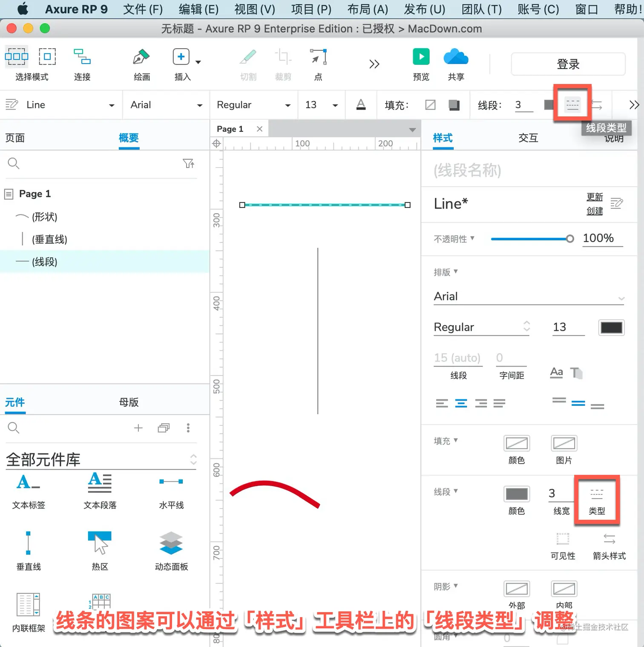
Task: Select the 点 point editing tool
Action: tap(318, 57)
